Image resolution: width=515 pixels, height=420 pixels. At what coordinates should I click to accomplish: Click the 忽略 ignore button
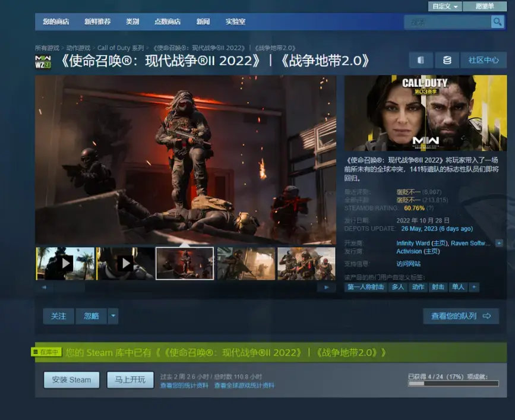91,316
